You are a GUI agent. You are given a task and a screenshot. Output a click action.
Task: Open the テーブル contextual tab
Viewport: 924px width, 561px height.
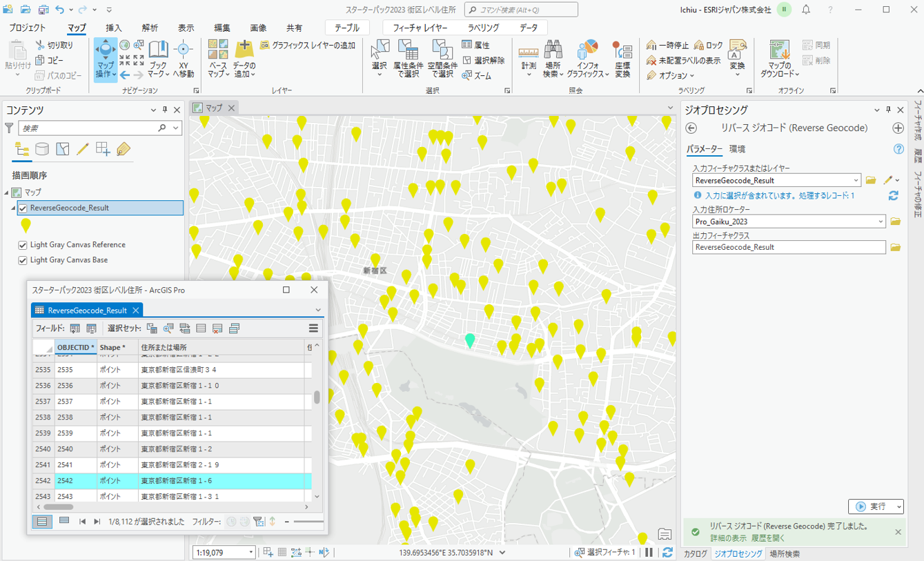coord(347,28)
